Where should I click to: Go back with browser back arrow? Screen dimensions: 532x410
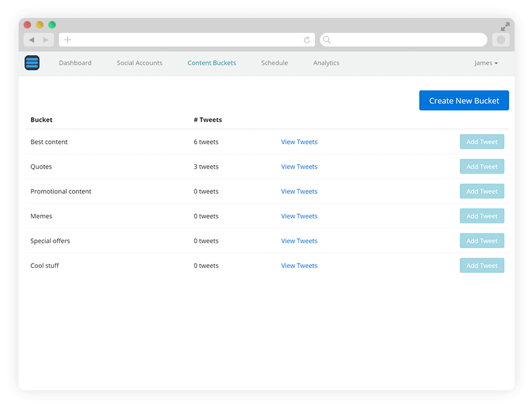point(32,40)
